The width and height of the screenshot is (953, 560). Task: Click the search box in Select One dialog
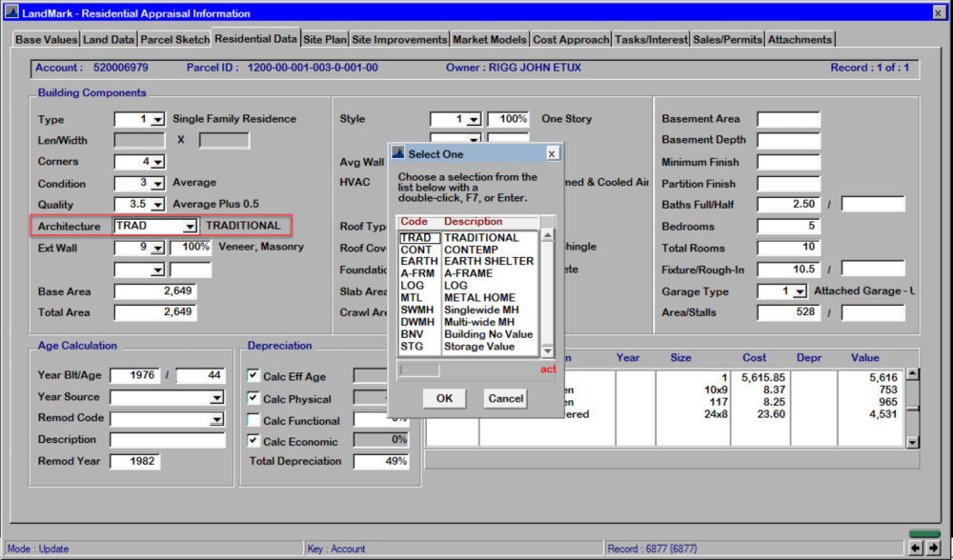click(419, 370)
